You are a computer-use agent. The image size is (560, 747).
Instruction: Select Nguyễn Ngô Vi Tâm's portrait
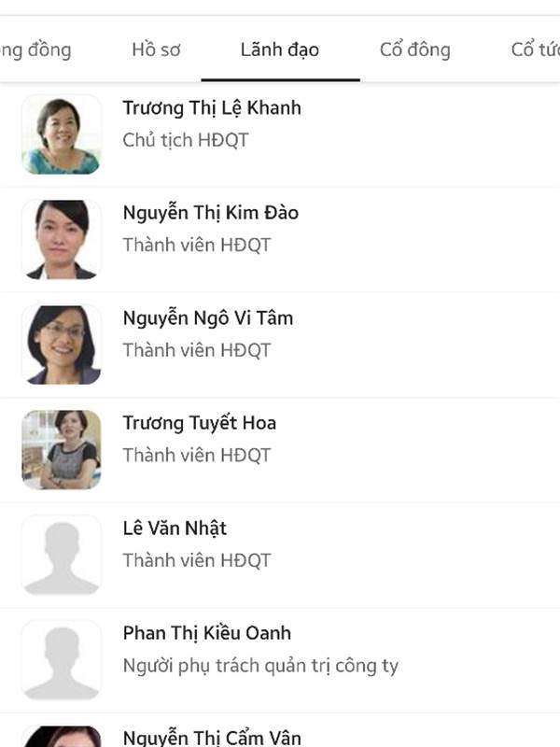[62, 345]
